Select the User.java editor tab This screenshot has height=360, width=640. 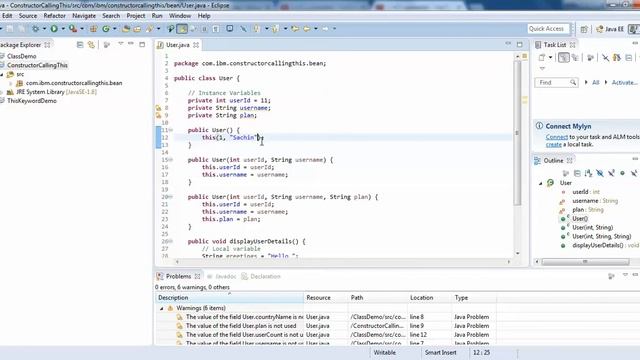177,45
